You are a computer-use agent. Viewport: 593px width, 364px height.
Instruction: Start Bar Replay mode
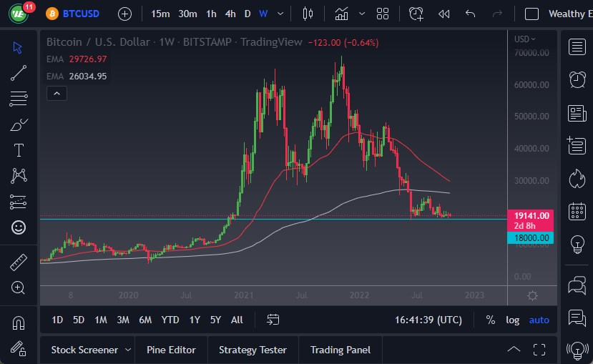(443, 14)
